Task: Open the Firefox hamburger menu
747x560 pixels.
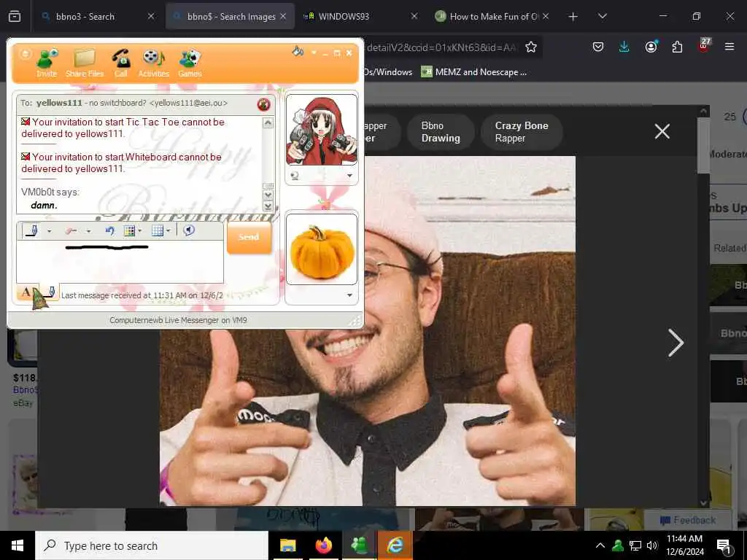Action: click(x=729, y=47)
